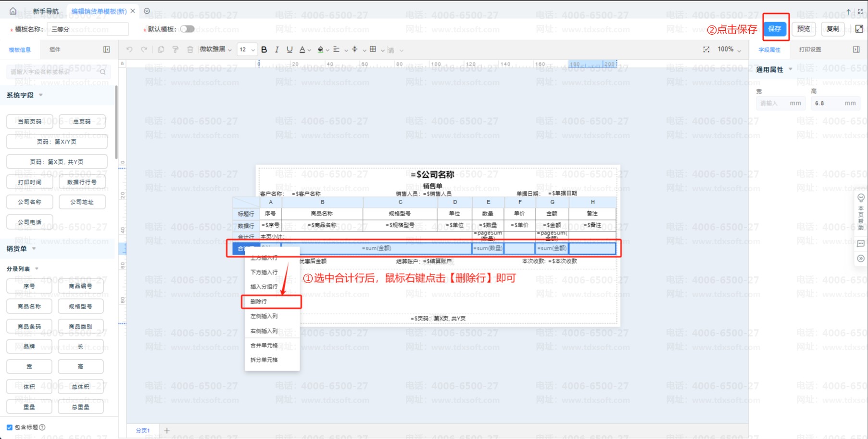
Task: Click the home icon in tab bar
Action: pyautogui.click(x=13, y=11)
